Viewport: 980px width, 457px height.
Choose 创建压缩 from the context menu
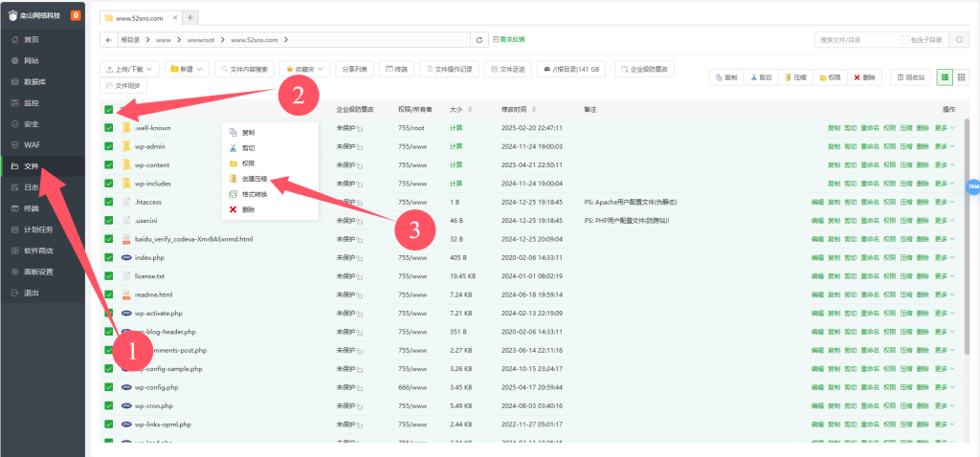[x=254, y=179]
